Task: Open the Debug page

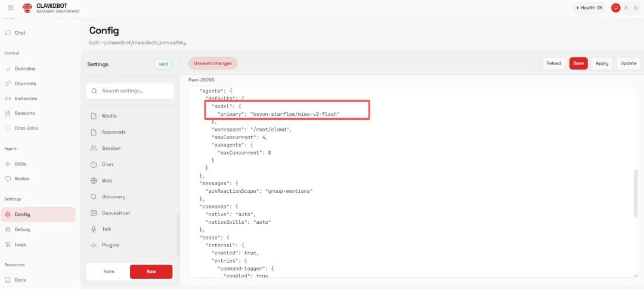Action: [21, 229]
